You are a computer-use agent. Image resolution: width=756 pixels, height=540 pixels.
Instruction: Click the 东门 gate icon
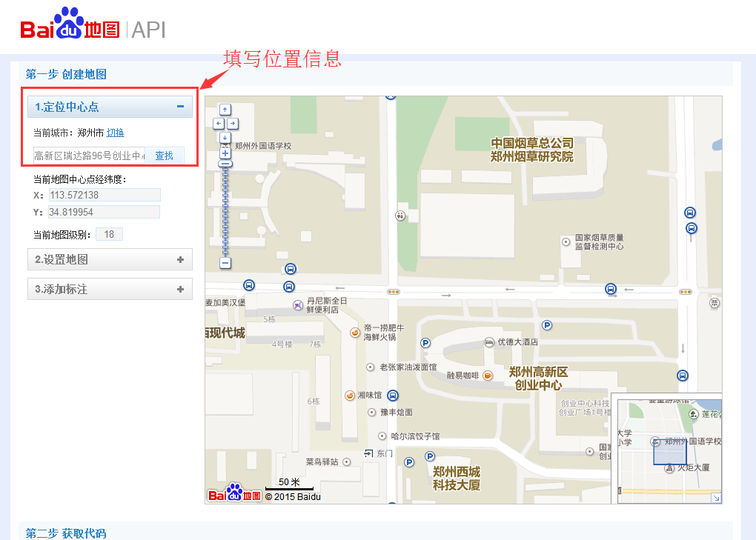pos(369,453)
